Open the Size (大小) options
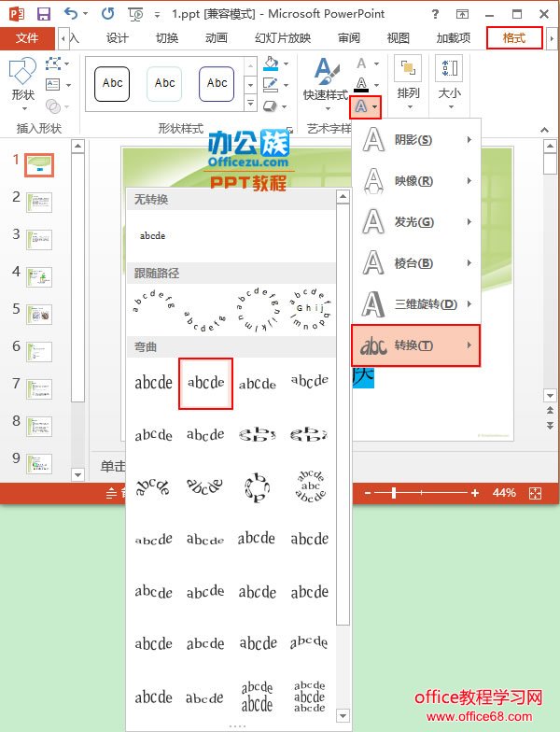 pyautogui.click(x=450, y=82)
